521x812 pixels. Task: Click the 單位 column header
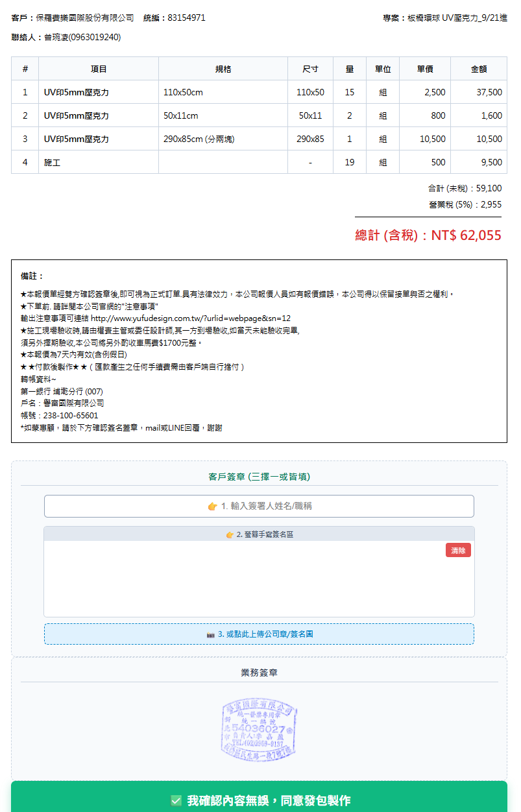tap(383, 69)
